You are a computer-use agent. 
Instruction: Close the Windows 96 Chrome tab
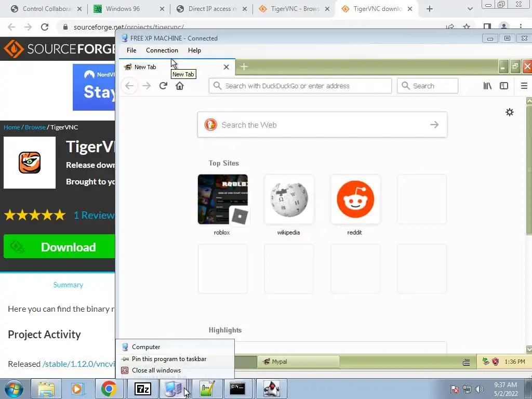[x=162, y=9]
